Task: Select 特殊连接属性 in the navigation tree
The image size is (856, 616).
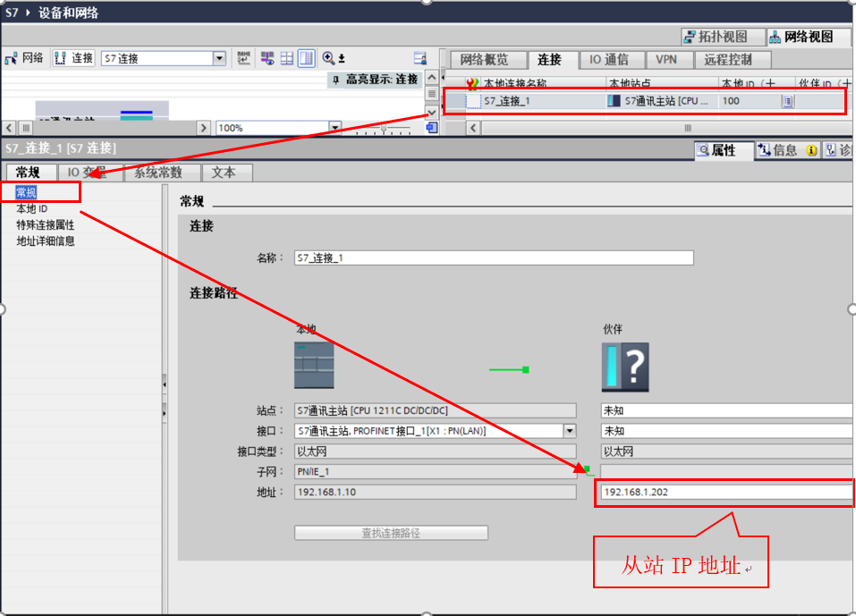Action: pos(46,224)
